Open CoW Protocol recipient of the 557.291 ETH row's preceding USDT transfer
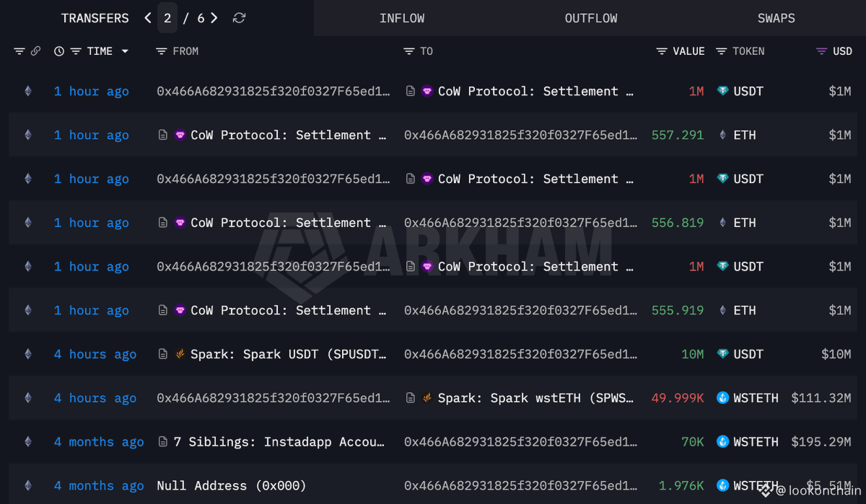 point(535,92)
